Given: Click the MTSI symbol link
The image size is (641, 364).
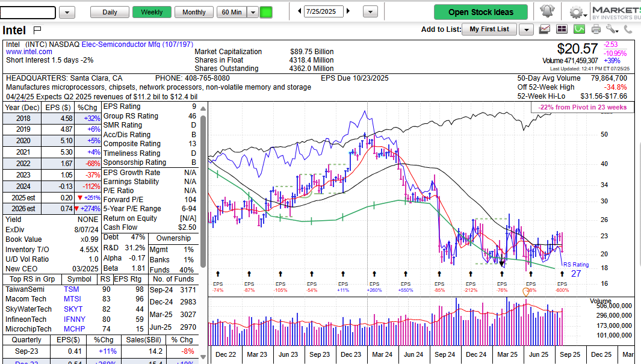Looking at the screenshot, I should point(72,299).
